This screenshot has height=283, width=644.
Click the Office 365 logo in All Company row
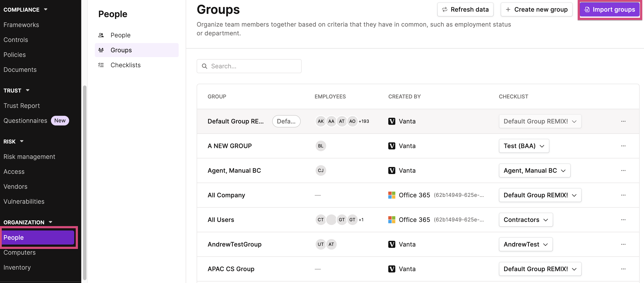(x=392, y=195)
